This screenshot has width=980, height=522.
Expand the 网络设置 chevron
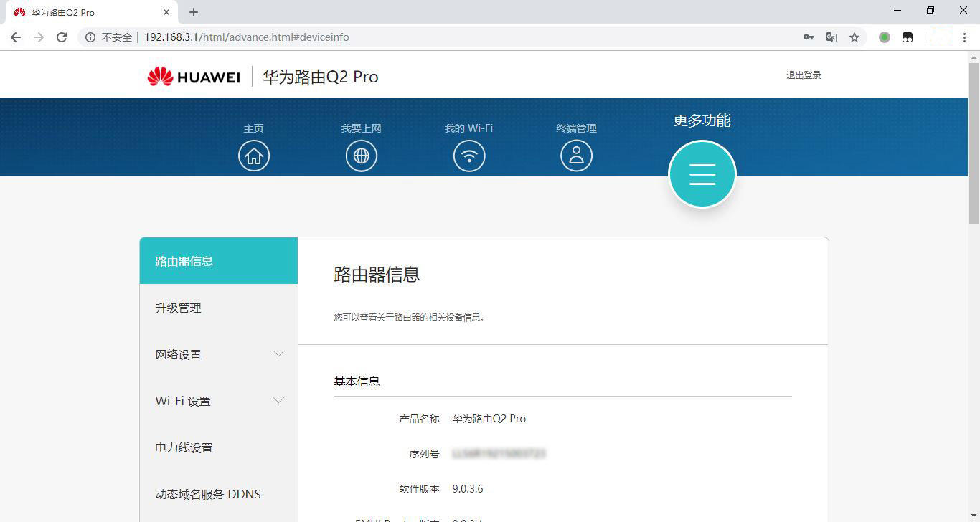tap(279, 354)
